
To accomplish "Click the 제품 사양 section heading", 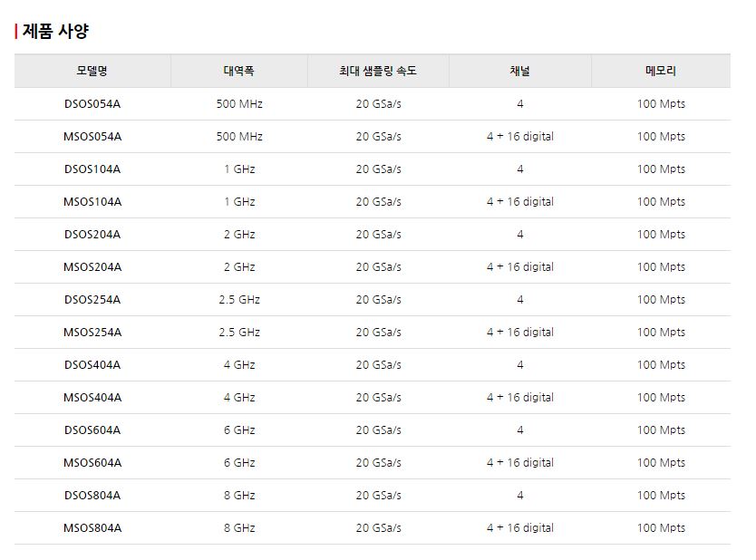I will click(55, 32).
